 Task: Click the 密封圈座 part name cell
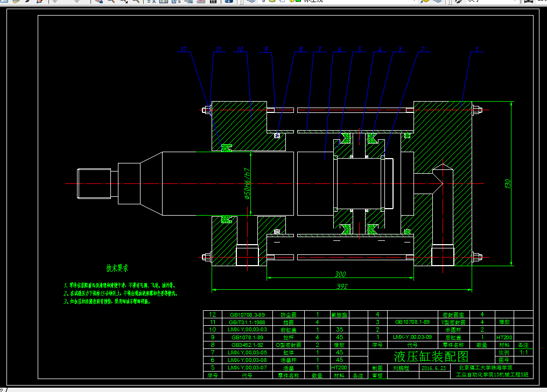coord(453,315)
